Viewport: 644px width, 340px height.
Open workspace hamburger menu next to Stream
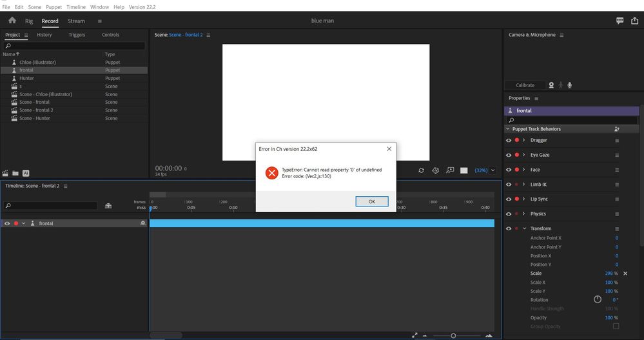(x=99, y=21)
